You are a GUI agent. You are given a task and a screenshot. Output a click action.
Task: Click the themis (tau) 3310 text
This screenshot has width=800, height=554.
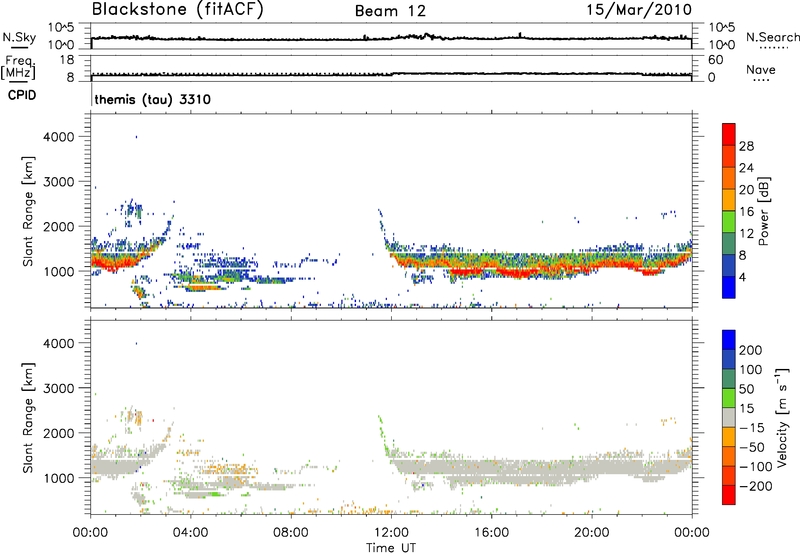pos(153,99)
